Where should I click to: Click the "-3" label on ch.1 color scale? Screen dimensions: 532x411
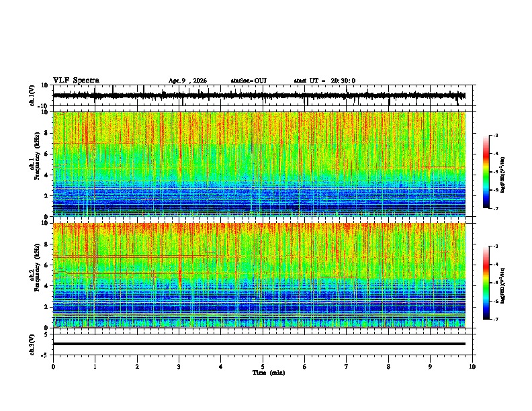(x=495, y=135)
